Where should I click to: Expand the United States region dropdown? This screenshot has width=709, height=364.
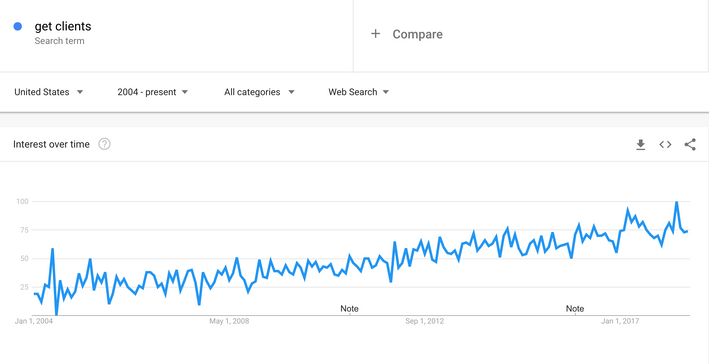(49, 92)
